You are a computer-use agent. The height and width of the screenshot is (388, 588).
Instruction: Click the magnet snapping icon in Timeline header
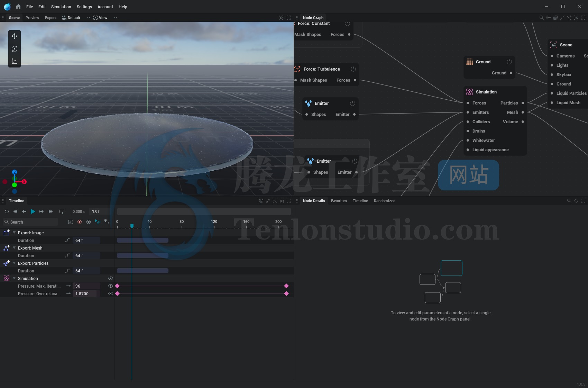261,201
